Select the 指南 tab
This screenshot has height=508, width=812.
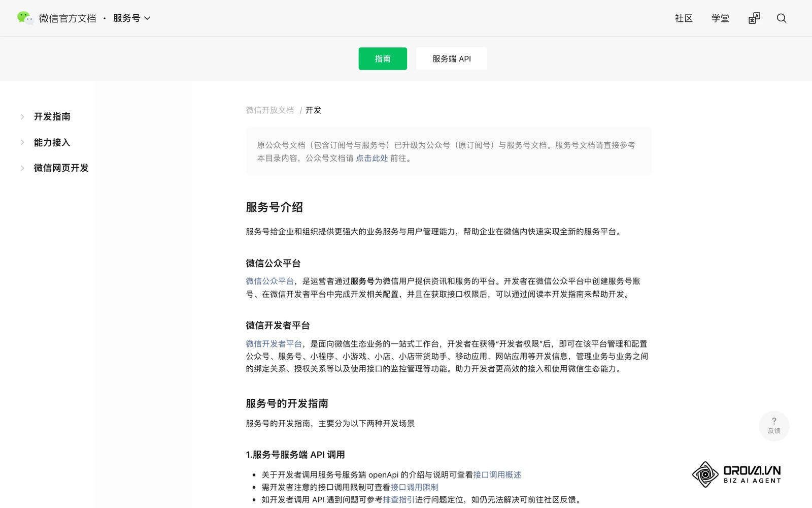point(383,58)
